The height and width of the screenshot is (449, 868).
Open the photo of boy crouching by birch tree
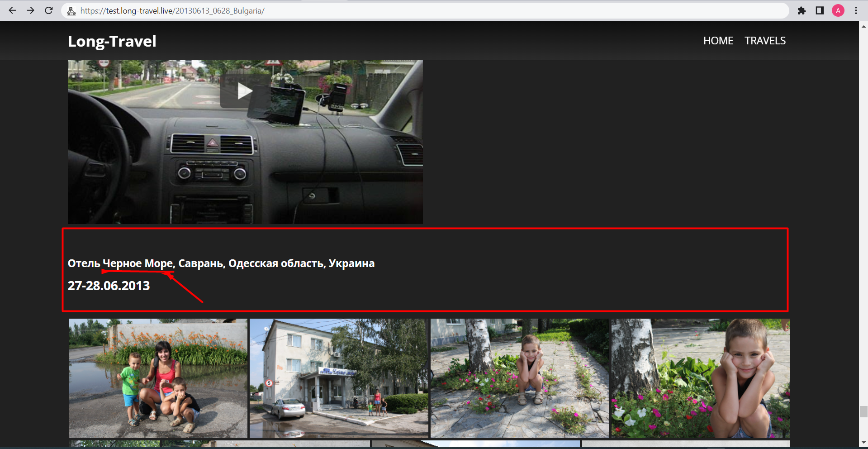[519, 378]
